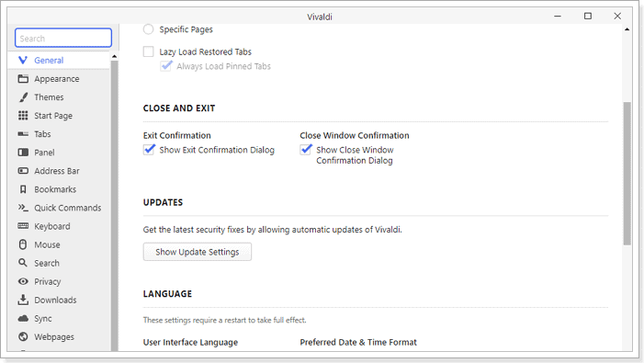
Task: Click the Privacy eye icon
Action: (x=23, y=281)
